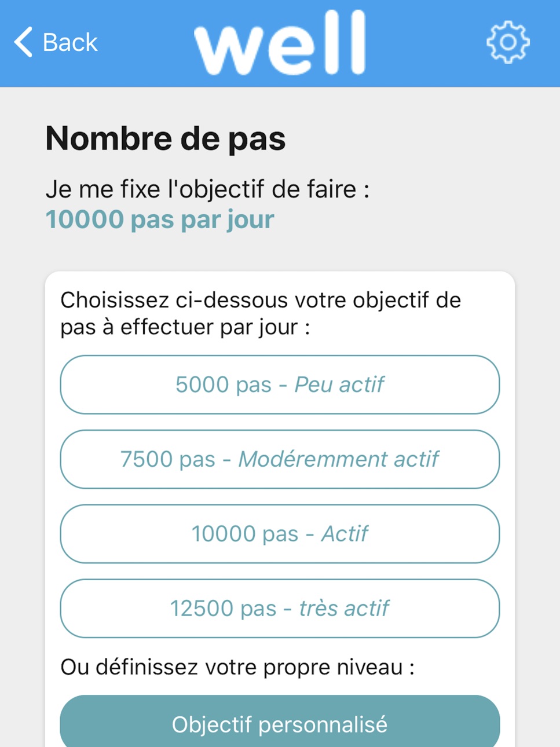Image resolution: width=560 pixels, height=747 pixels.
Task: Tap the back chevron arrow icon
Action: (23, 42)
